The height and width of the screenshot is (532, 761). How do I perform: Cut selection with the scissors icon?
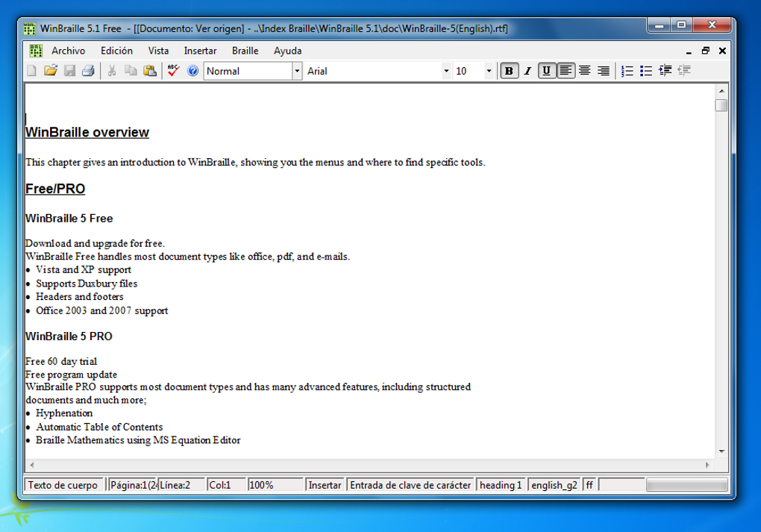[x=112, y=71]
